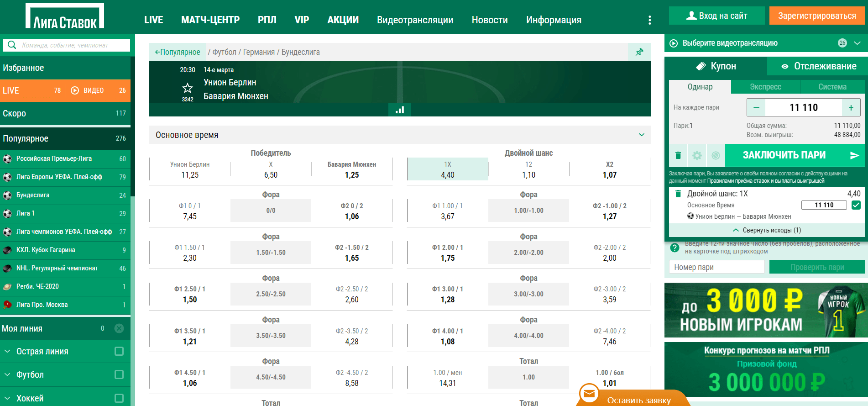Expand the Хоккей section chevron

click(x=7, y=398)
